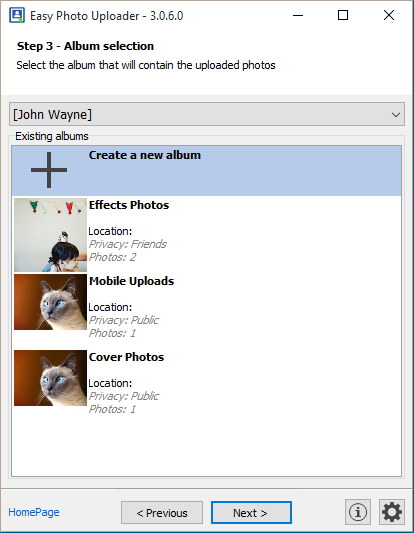Click 'Privacy: Public' under Cover Photos
This screenshot has width=414, height=533.
pyautogui.click(x=124, y=396)
